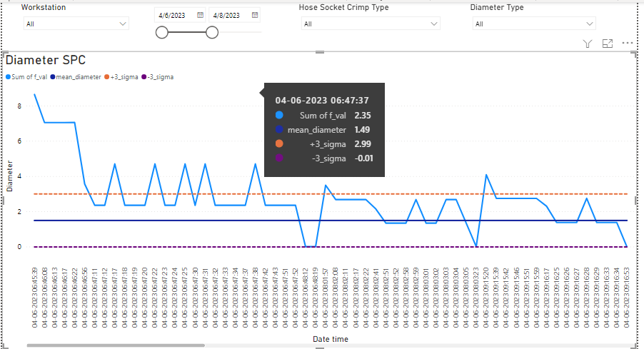Click the y-axis label 8
The height and width of the screenshot is (349, 644).
[x=19, y=106]
